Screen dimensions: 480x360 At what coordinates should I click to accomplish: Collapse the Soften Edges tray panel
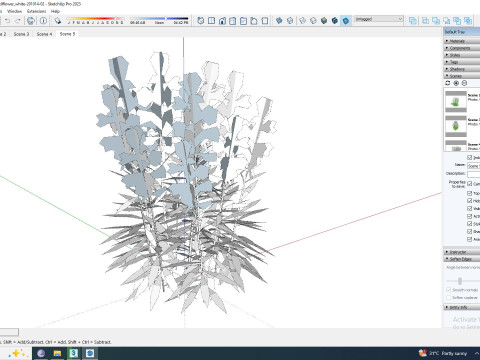[462, 259]
